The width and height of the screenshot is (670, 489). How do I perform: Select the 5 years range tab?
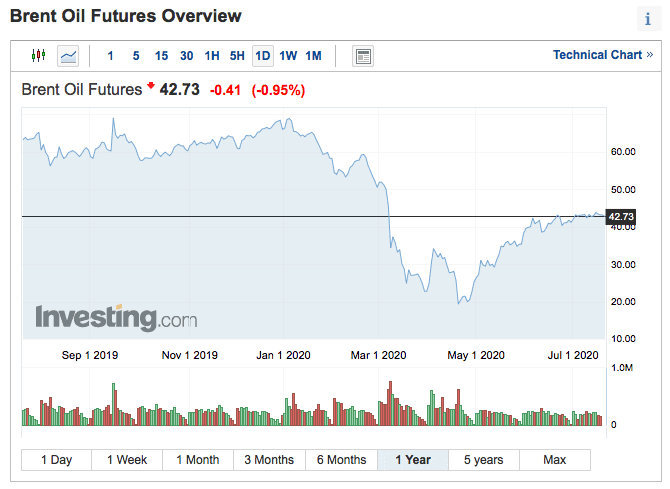point(483,460)
